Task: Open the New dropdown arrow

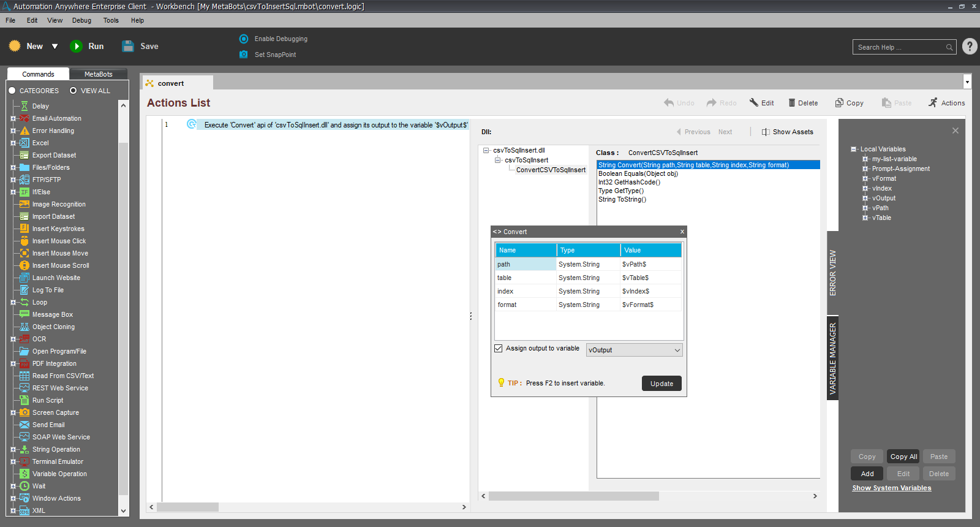Action: point(55,47)
